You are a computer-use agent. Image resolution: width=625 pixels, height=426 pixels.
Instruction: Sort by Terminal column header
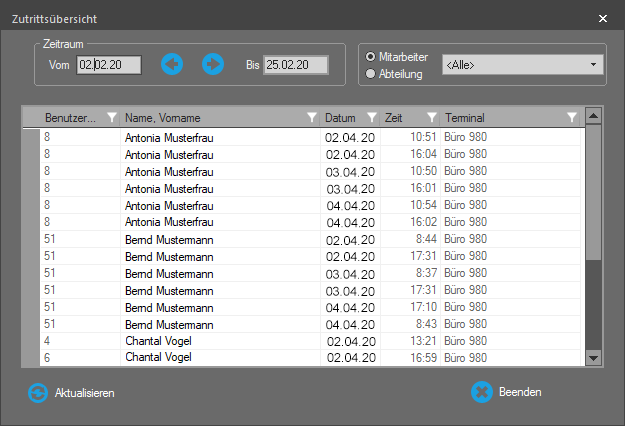(500, 118)
